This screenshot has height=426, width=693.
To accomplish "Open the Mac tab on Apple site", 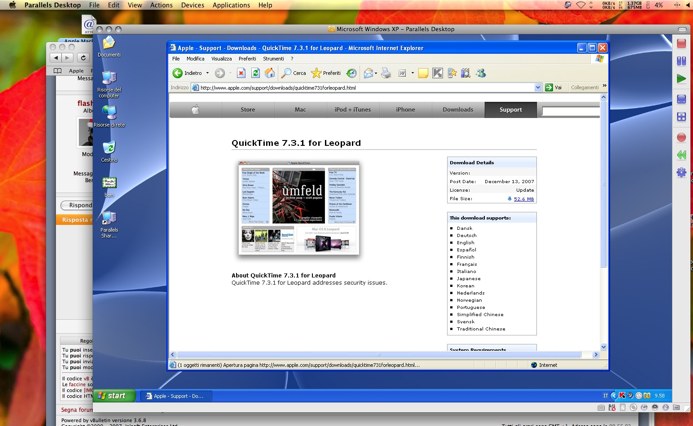I will click(x=300, y=110).
